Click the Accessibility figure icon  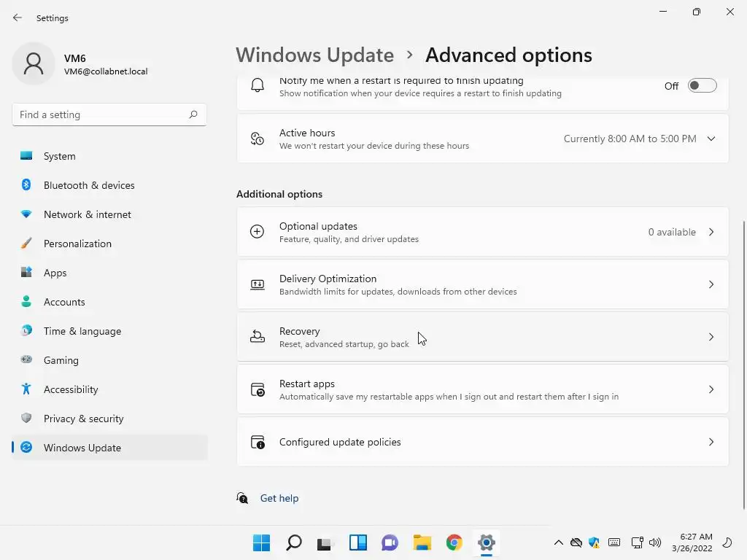[26, 389]
